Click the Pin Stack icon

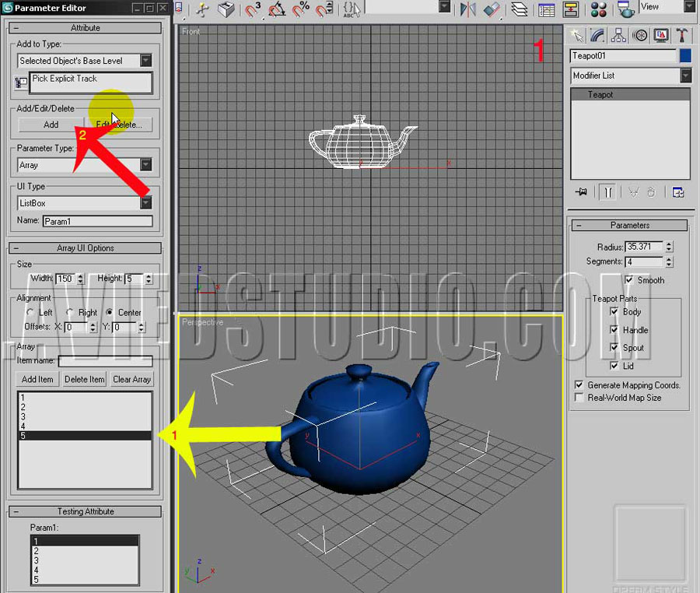pos(581,192)
